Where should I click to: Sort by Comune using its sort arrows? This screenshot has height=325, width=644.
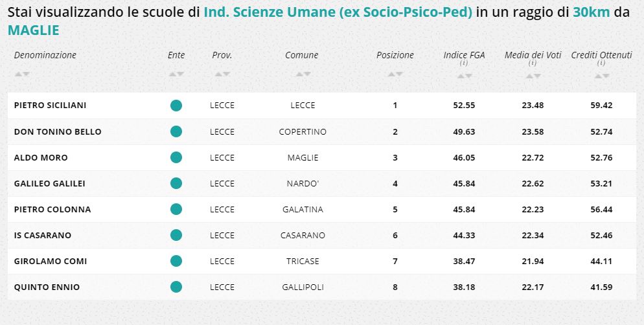301,74
